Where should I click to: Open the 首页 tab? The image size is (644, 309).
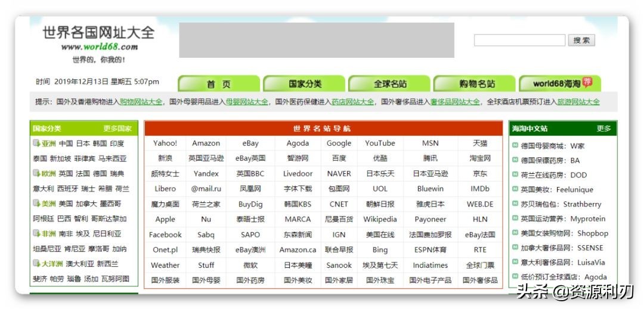218,84
